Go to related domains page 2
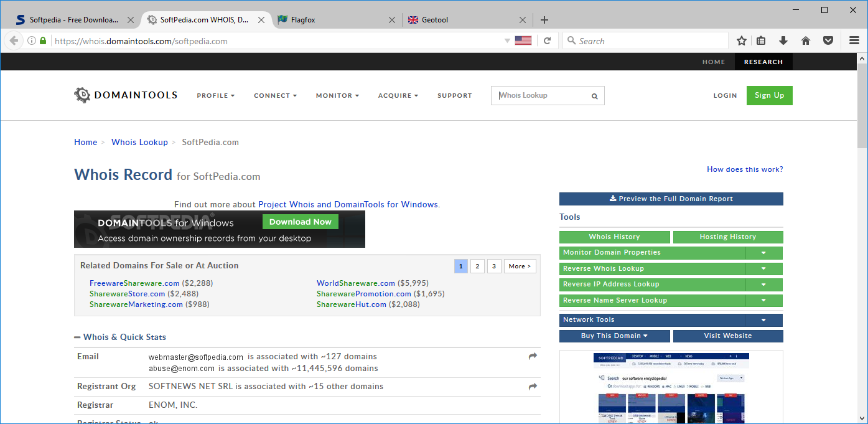 [477, 266]
